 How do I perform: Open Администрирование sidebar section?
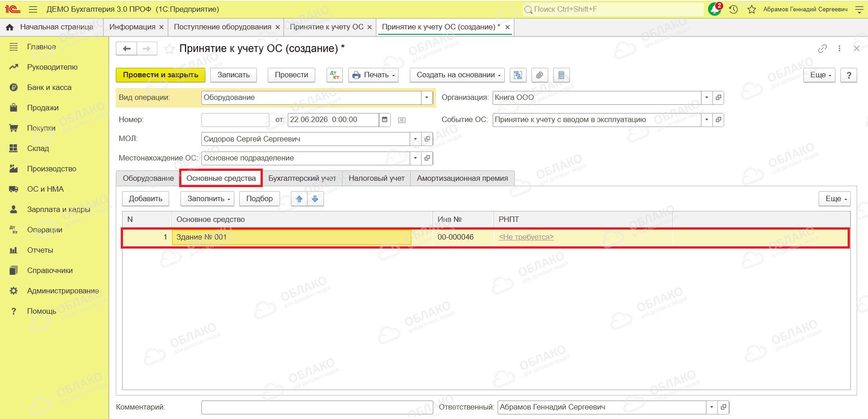point(63,291)
